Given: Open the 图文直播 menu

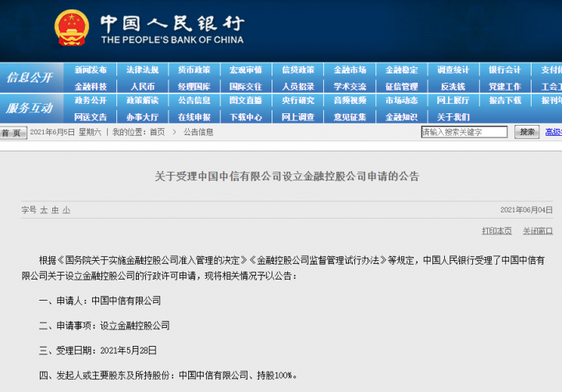Looking at the screenshot, I should (x=246, y=101).
